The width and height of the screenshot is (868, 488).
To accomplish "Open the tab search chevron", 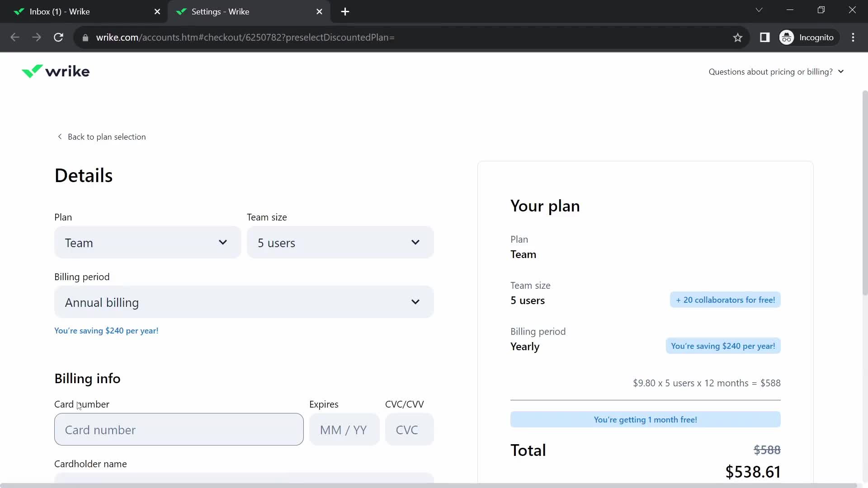I will (x=759, y=10).
